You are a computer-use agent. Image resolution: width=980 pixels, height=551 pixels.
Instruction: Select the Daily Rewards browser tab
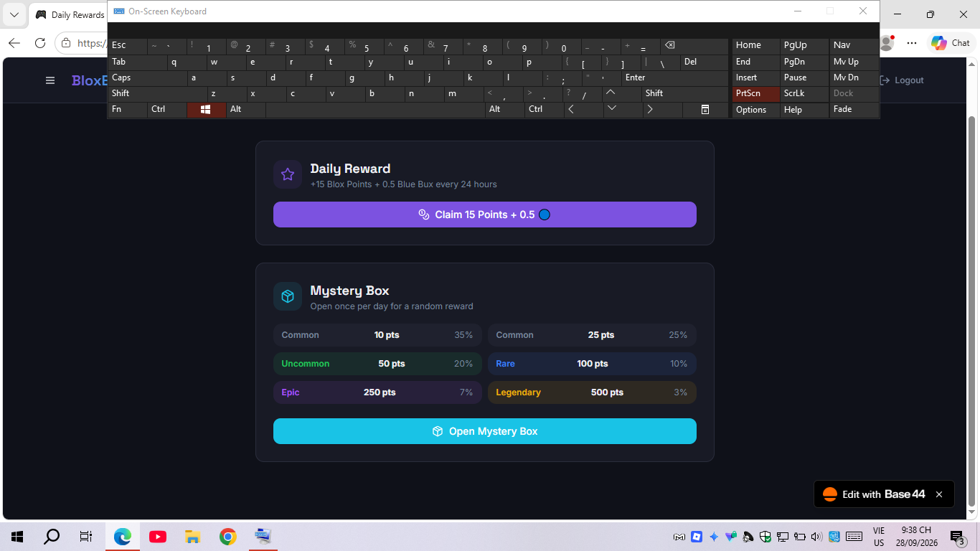(68, 15)
